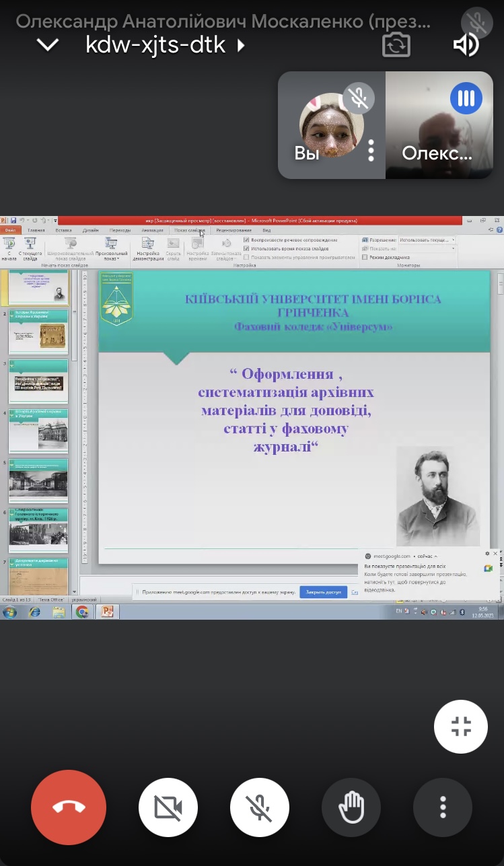
Task: Click the Закрыть доступ button
Action: (324, 592)
